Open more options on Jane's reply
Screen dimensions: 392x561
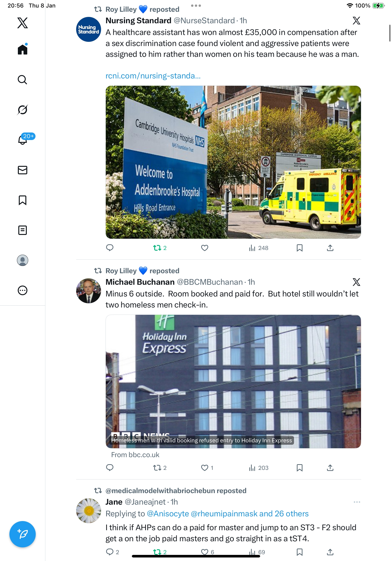[x=357, y=502]
